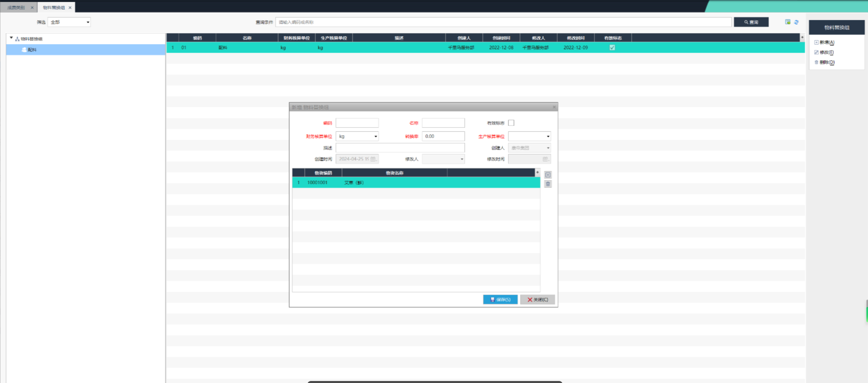
Task: Select the 配料 item in the tree
Action: coord(32,50)
